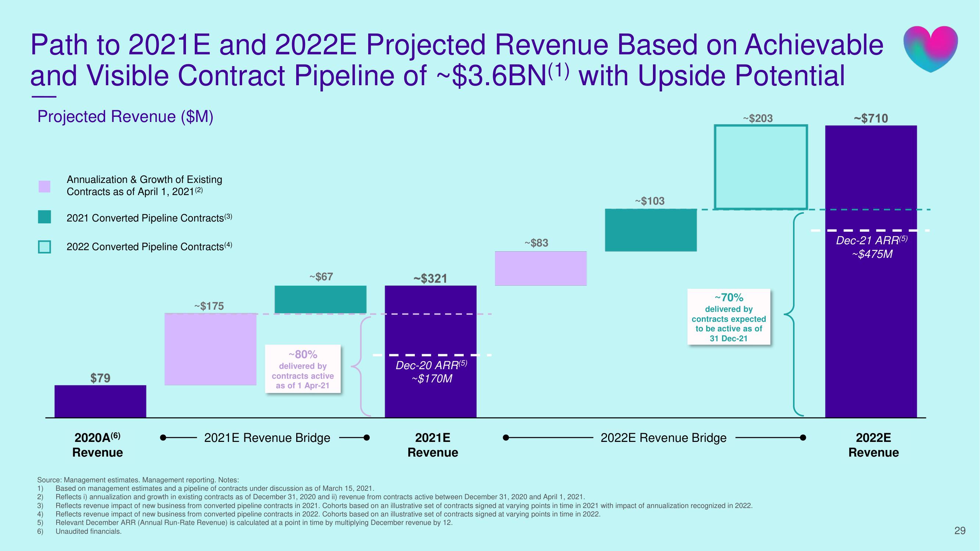The width and height of the screenshot is (980, 551).
Task: Click the '~$103' value label
Action: coord(650,201)
